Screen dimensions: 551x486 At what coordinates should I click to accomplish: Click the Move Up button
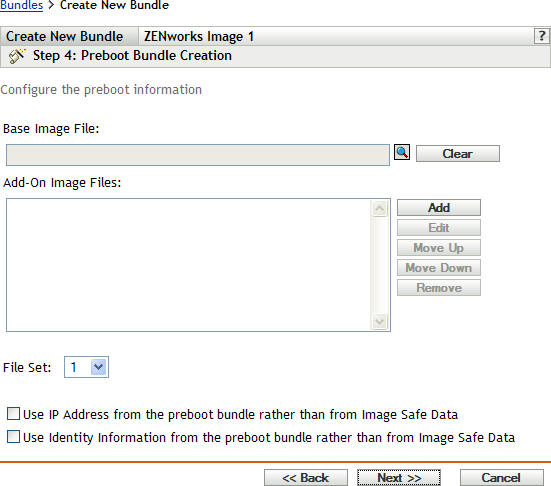(x=439, y=248)
